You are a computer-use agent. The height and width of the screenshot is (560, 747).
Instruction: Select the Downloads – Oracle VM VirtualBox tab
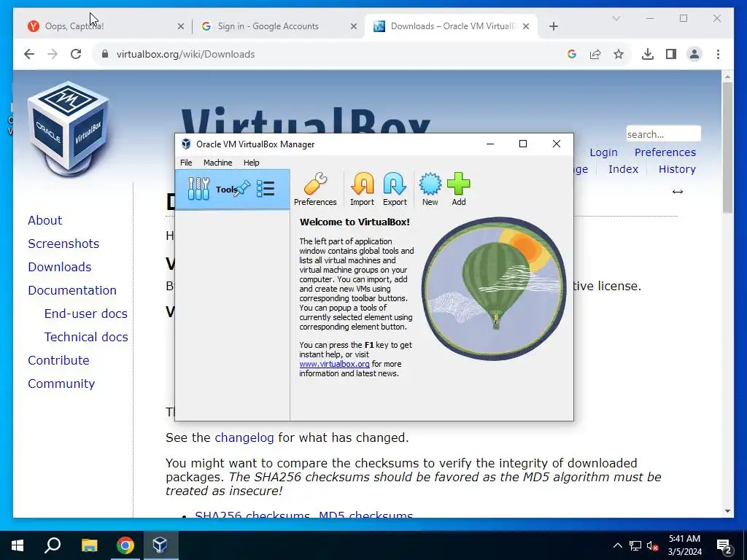point(452,26)
